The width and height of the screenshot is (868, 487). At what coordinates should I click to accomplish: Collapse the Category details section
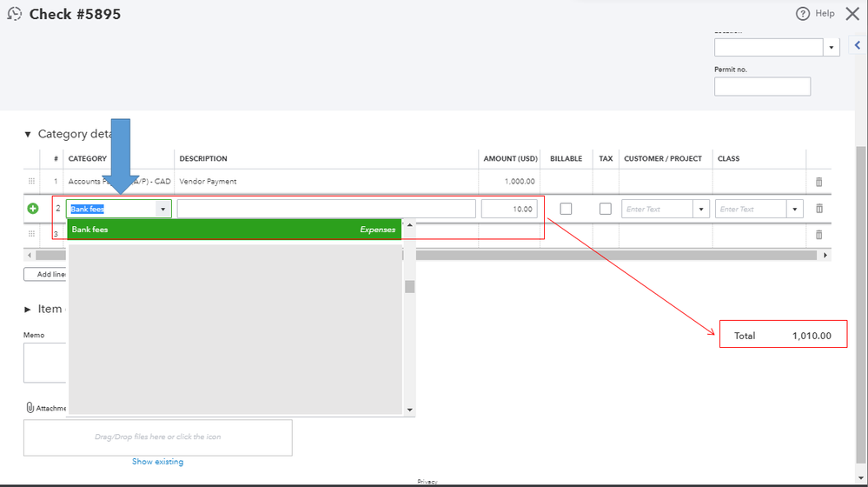tap(28, 134)
